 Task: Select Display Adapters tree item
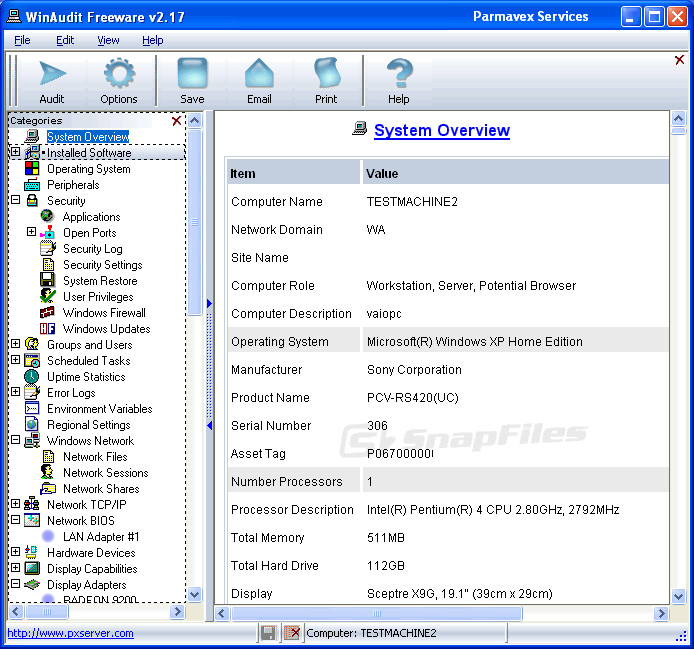point(87,585)
